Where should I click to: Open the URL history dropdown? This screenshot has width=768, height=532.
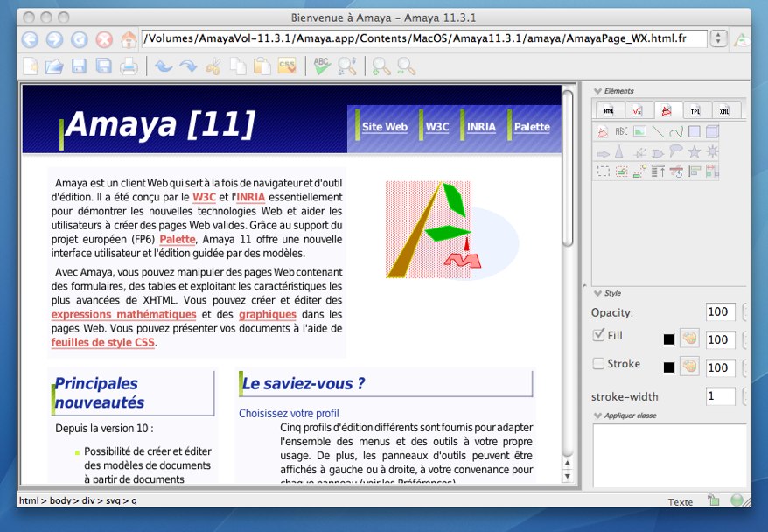click(718, 38)
